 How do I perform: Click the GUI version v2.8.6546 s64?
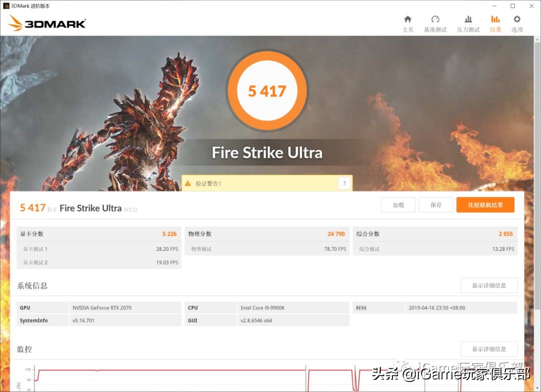[256, 320]
